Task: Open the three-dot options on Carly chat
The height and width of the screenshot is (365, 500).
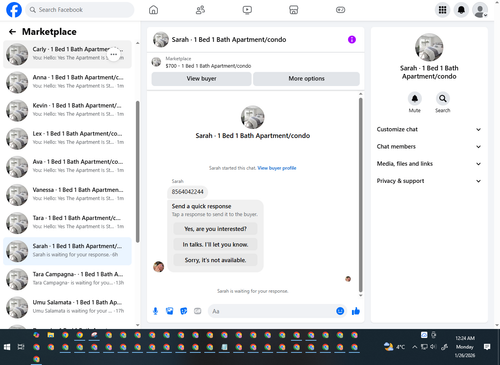Action: (114, 54)
